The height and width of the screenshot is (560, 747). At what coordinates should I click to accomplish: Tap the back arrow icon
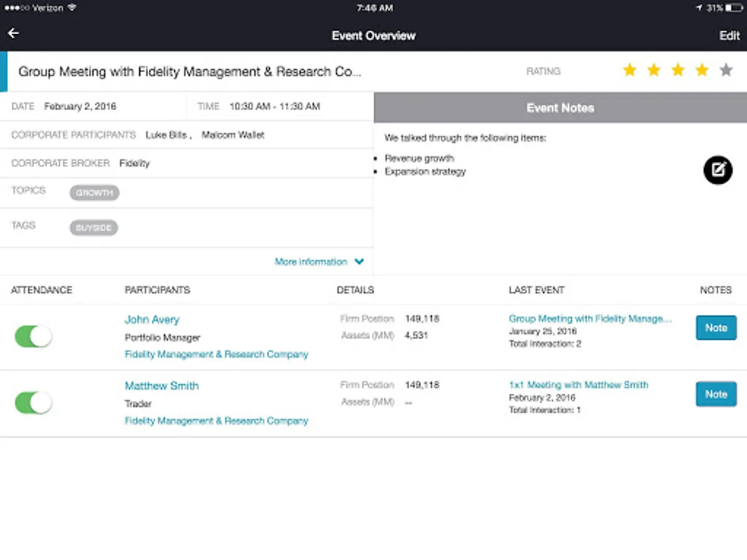click(x=13, y=34)
